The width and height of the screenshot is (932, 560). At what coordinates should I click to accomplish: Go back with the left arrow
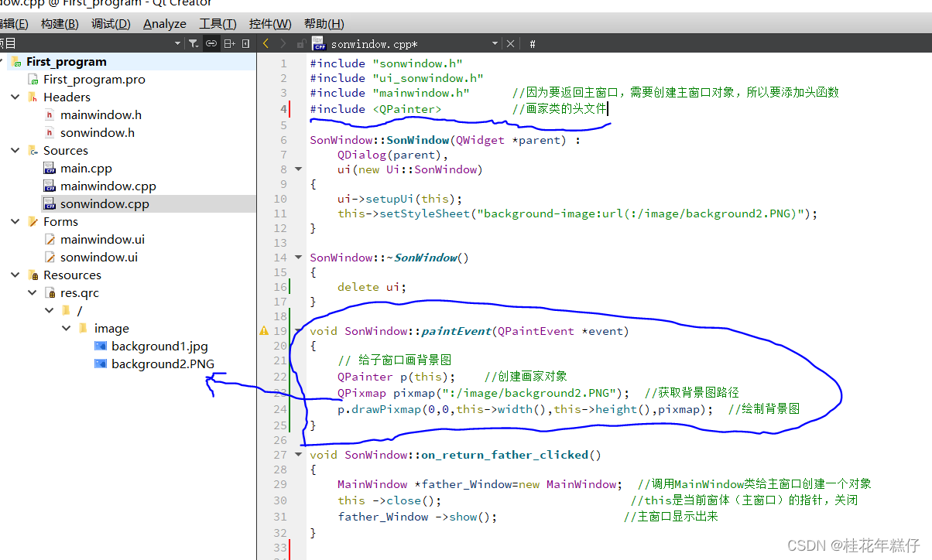[266, 44]
